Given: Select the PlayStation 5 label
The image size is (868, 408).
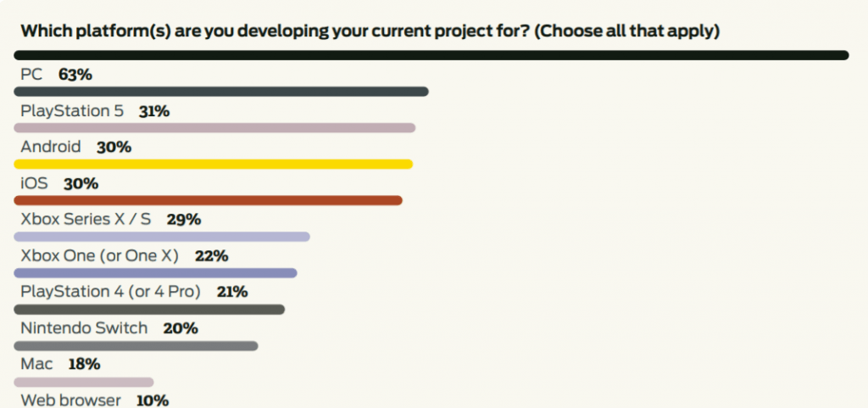Looking at the screenshot, I should coord(72,111).
